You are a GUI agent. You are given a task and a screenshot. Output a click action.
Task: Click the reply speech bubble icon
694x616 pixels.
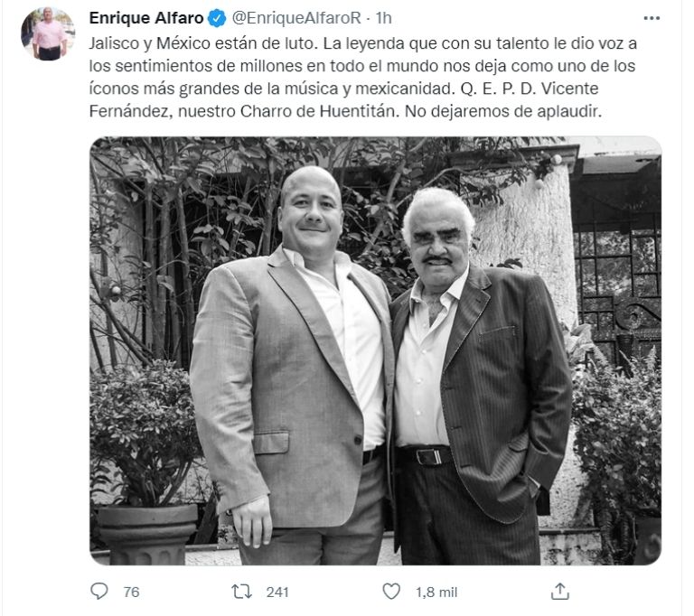(99, 592)
